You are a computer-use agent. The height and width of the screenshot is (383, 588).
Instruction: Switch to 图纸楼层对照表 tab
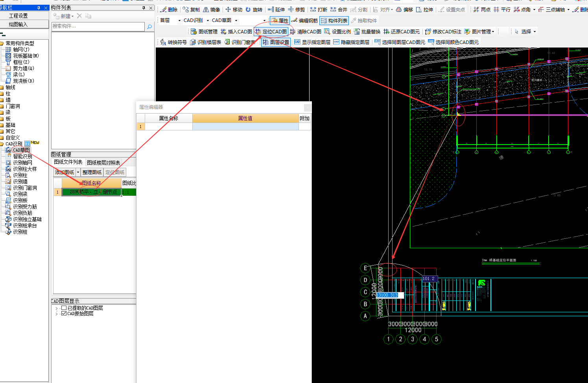click(103, 162)
